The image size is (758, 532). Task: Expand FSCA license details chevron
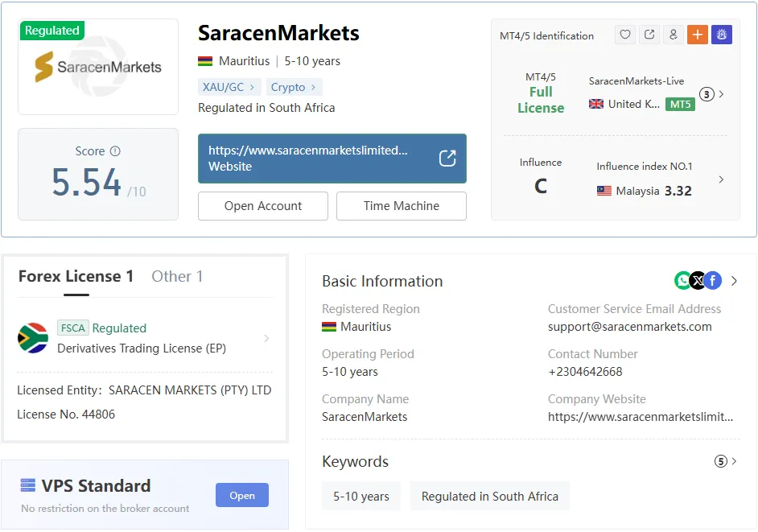point(266,339)
